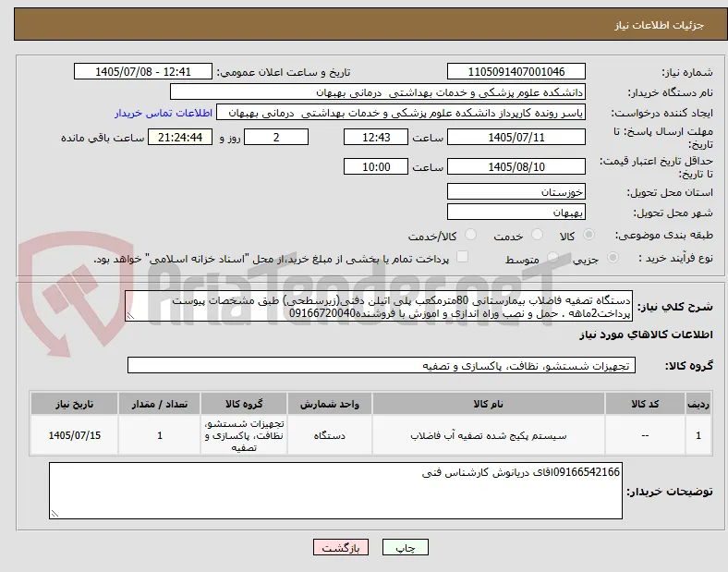Click the نام کالا column header

pyautogui.click(x=489, y=404)
